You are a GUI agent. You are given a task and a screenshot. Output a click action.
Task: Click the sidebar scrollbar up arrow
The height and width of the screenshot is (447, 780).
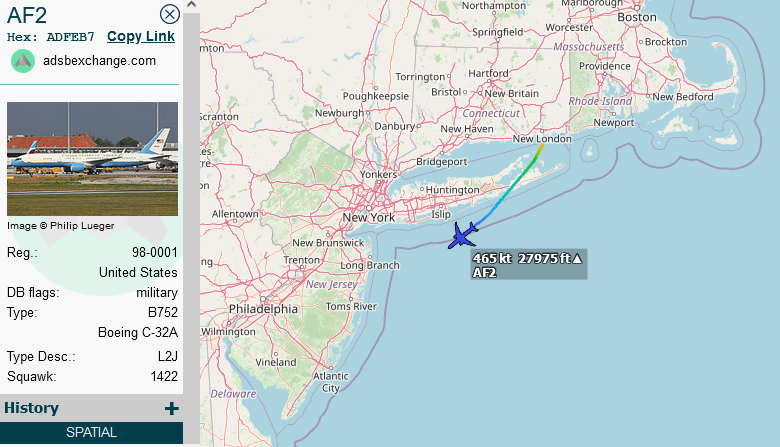[x=192, y=5]
